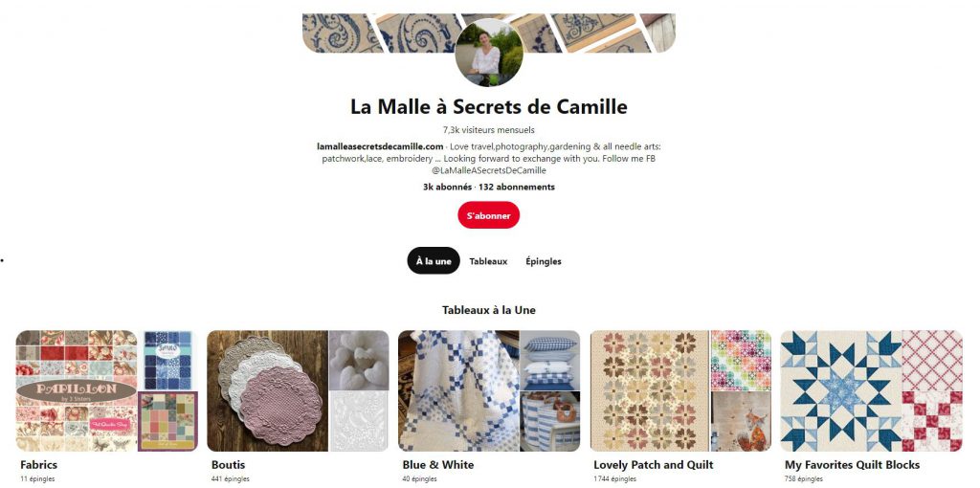The image size is (980, 488).
Task: Select the À la une tab
Action: [x=434, y=261]
